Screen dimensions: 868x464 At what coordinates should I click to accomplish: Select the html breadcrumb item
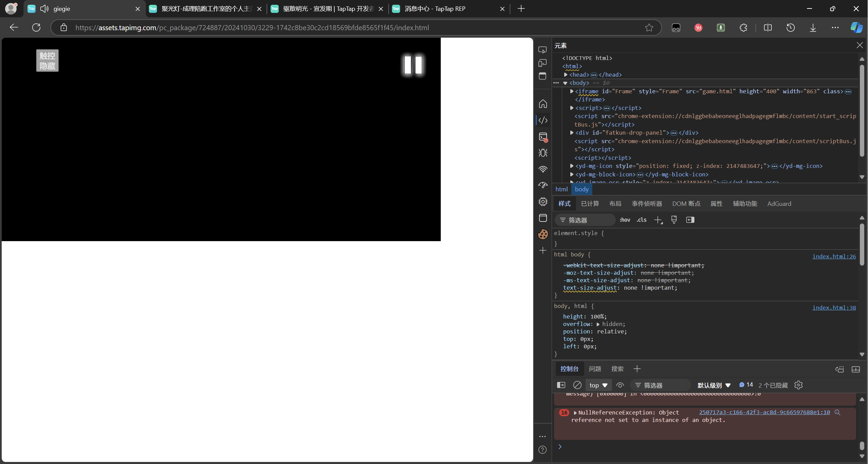point(561,189)
